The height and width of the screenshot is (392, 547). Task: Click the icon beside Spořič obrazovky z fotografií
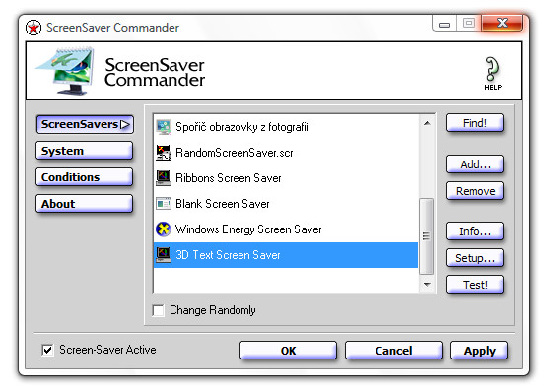pos(164,127)
